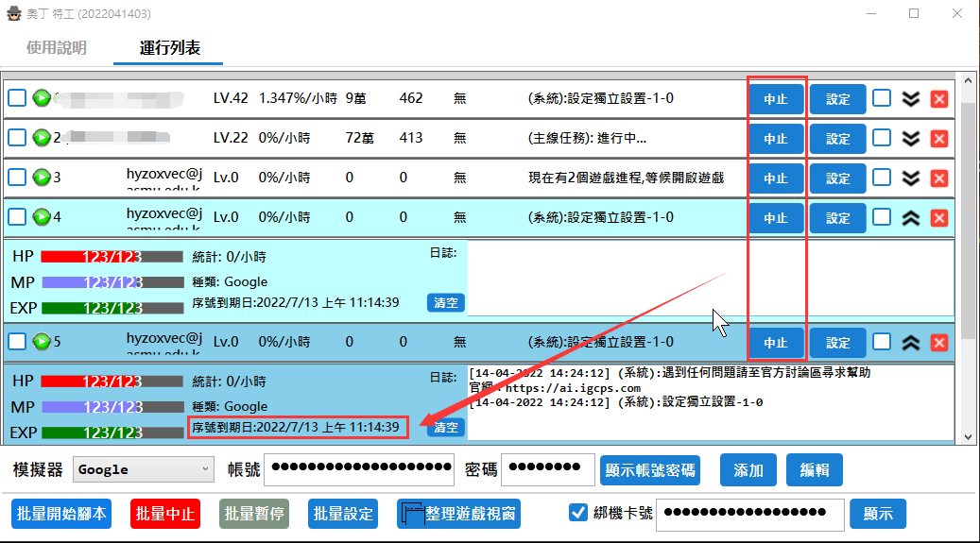Toggle the 綁機卡號 checkbox
Screen dimensions: 980x543
click(578, 513)
